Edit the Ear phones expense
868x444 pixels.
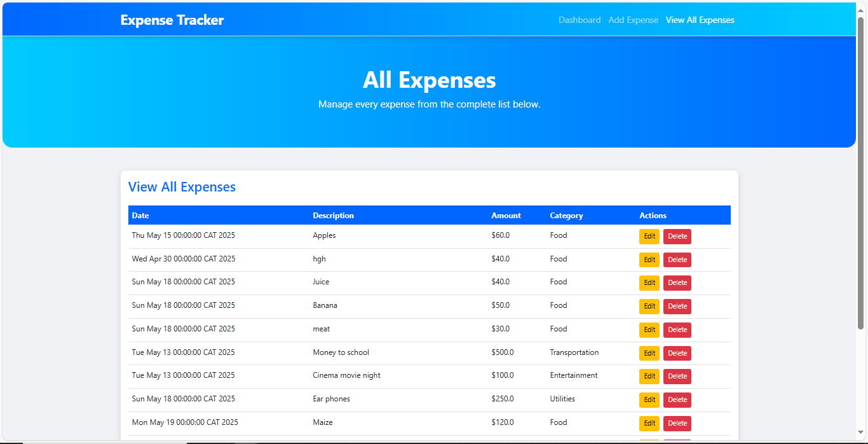[649, 399]
